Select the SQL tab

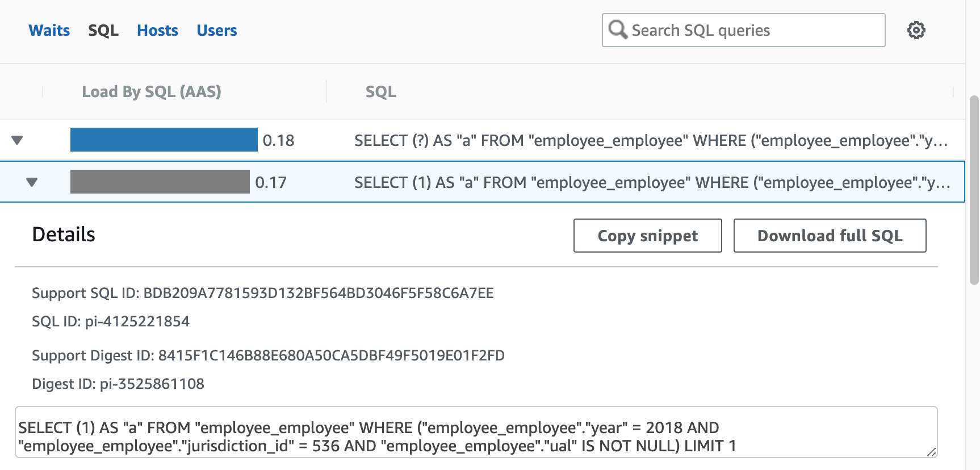[x=103, y=30]
